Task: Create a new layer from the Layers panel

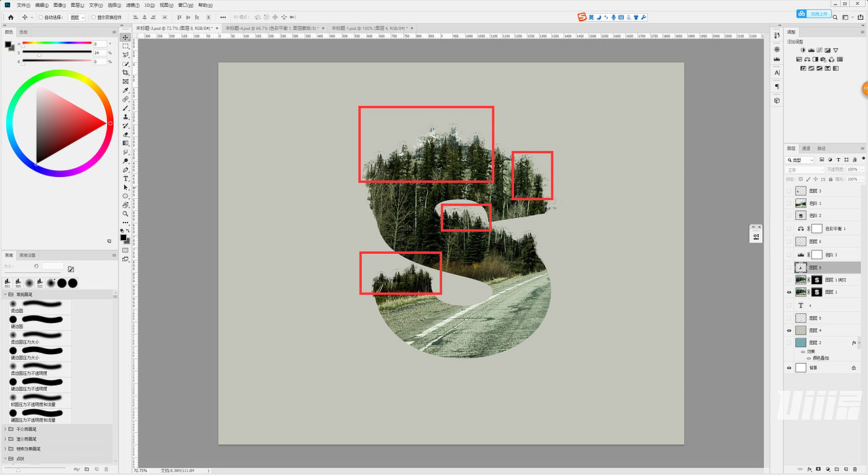Action: [846, 469]
